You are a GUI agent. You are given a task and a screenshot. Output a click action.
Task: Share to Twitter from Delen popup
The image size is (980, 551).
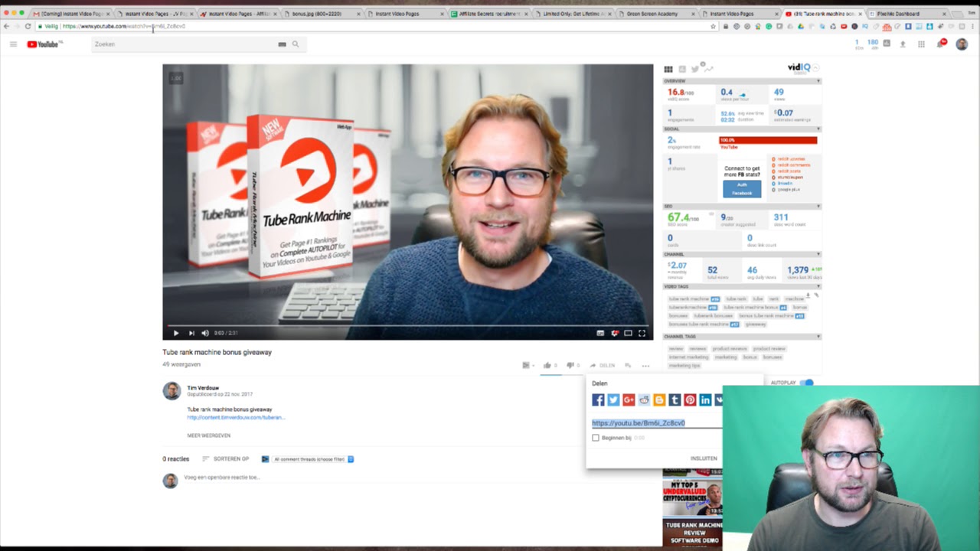coord(613,399)
